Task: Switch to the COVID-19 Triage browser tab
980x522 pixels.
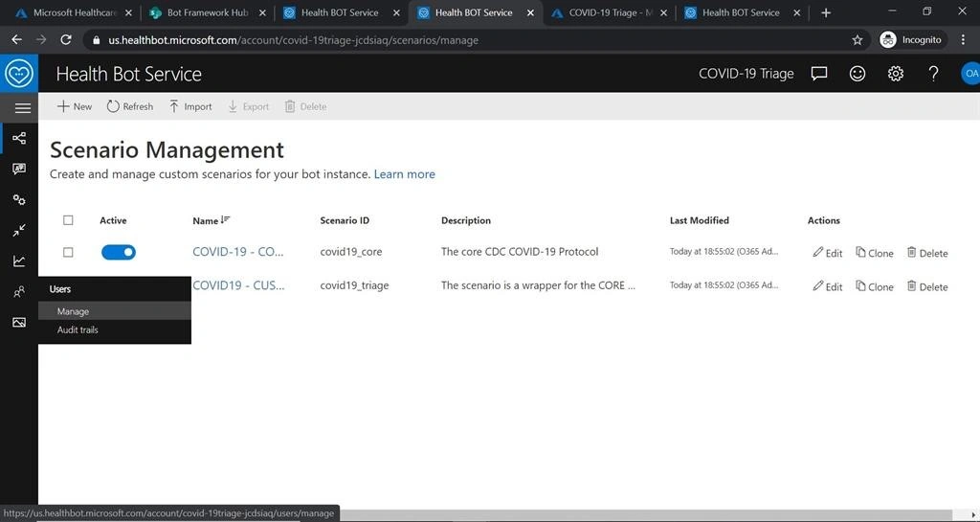Action: [x=610, y=12]
